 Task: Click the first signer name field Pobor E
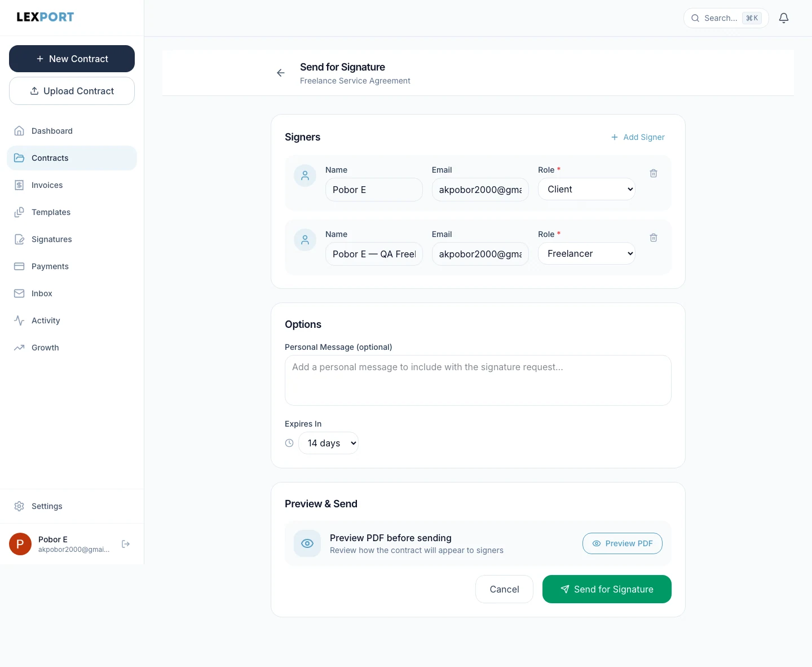pos(374,190)
